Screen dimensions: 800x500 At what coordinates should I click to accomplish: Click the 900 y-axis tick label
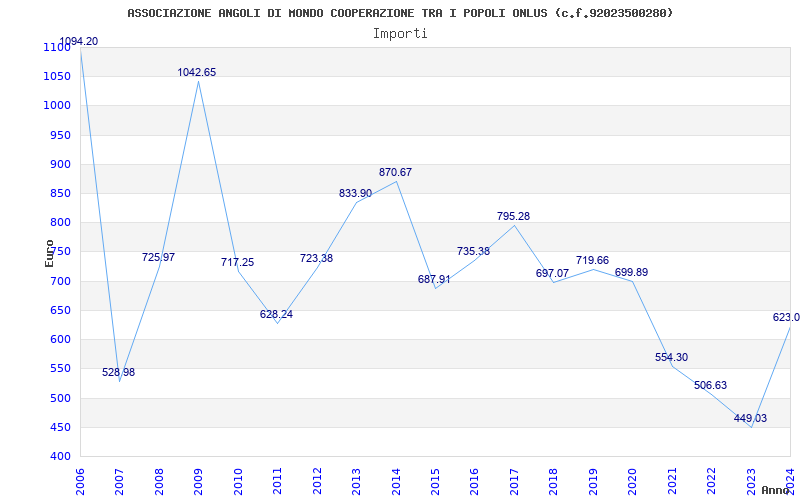click(x=60, y=164)
